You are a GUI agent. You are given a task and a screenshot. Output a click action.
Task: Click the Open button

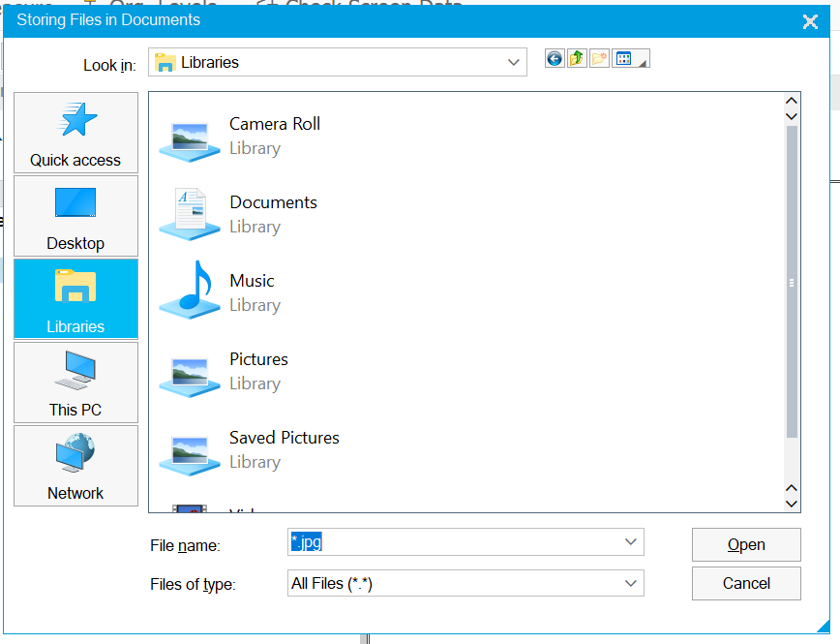[746, 545]
